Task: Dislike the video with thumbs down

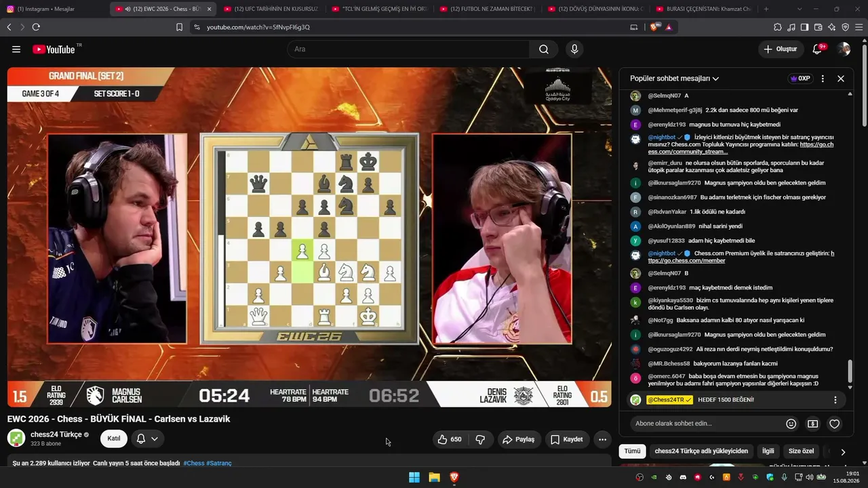Action: point(480,439)
